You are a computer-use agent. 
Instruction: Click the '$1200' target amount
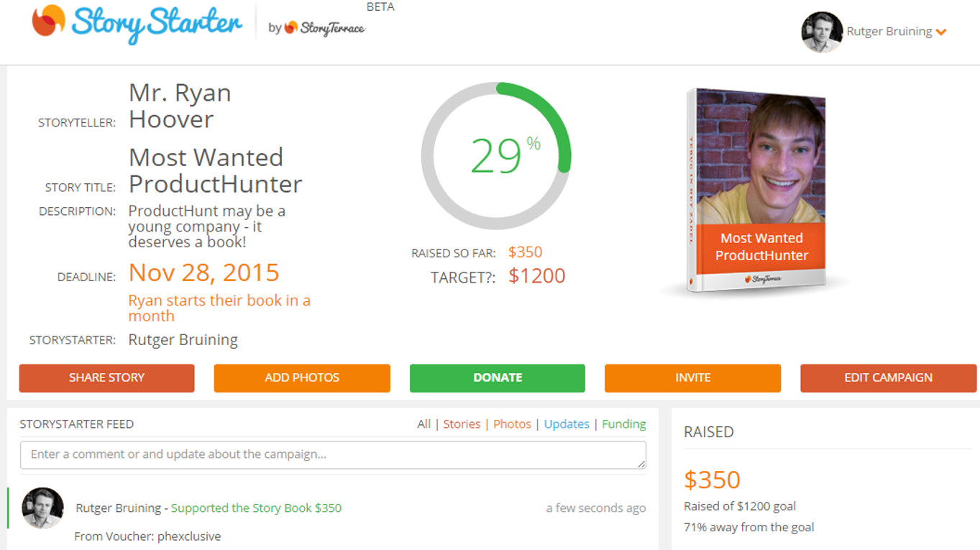(x=537, y=276)
